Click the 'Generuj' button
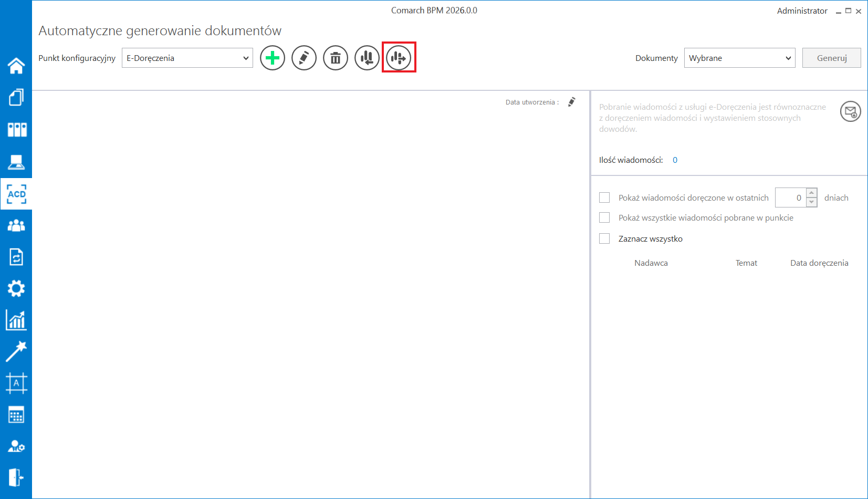This screenshot has height=499, width=868. (831, 58)
